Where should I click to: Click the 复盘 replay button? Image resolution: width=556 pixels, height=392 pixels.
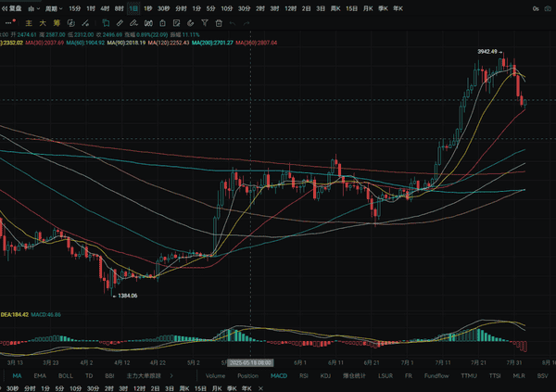[x=15, y=7]
